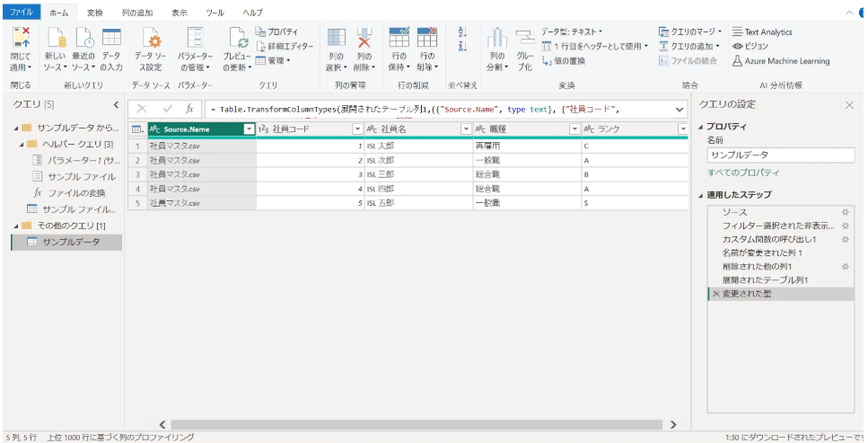
Task: Open クエリのマージ (Merge Queries) dropdown
Action: coord(690,31)
